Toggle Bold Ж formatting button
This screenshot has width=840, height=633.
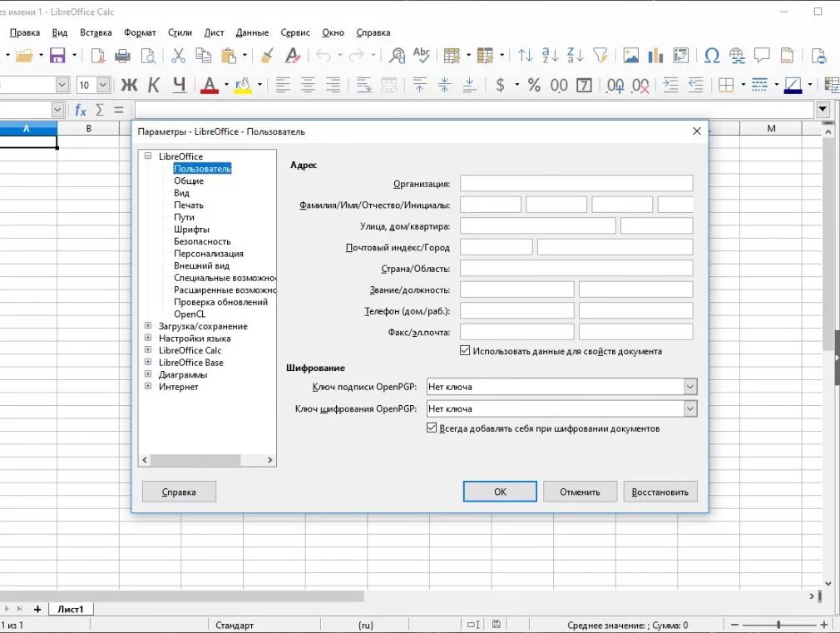coord(129,85)
